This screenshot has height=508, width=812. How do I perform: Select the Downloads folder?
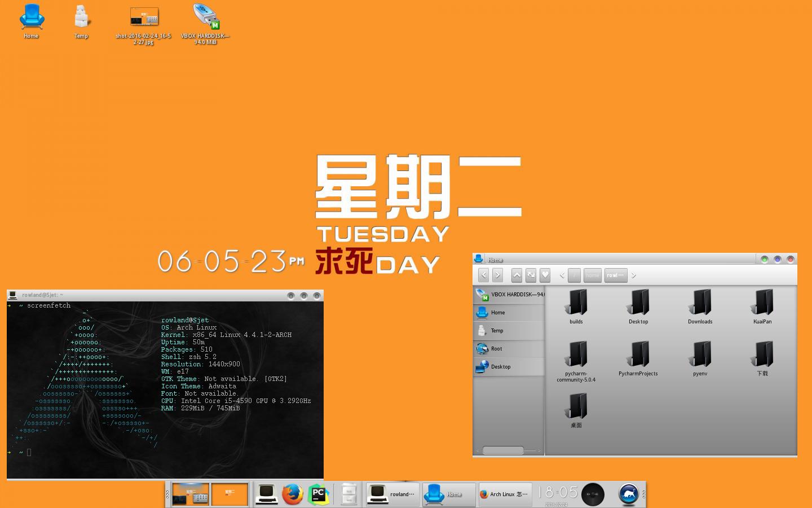pyautogui.click(x=700, y=306)
